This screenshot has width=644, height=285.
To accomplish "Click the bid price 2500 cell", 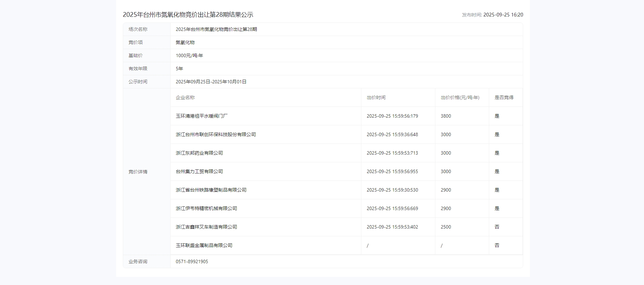I will [446, 227].
